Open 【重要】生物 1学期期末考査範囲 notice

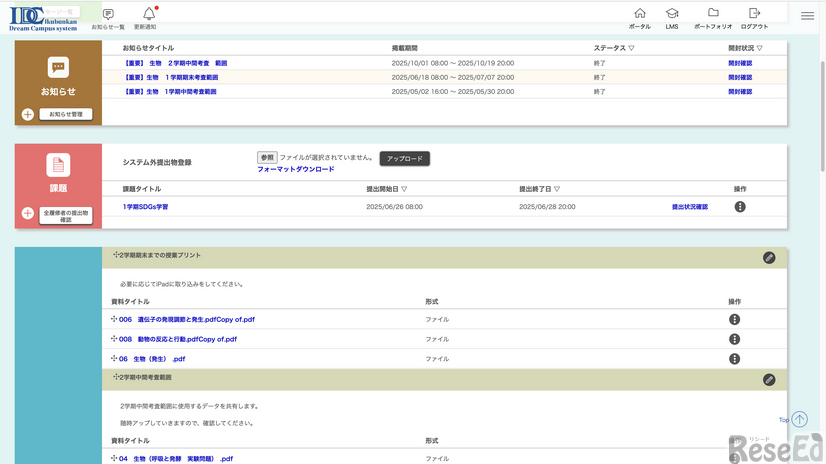coord(171,77)
